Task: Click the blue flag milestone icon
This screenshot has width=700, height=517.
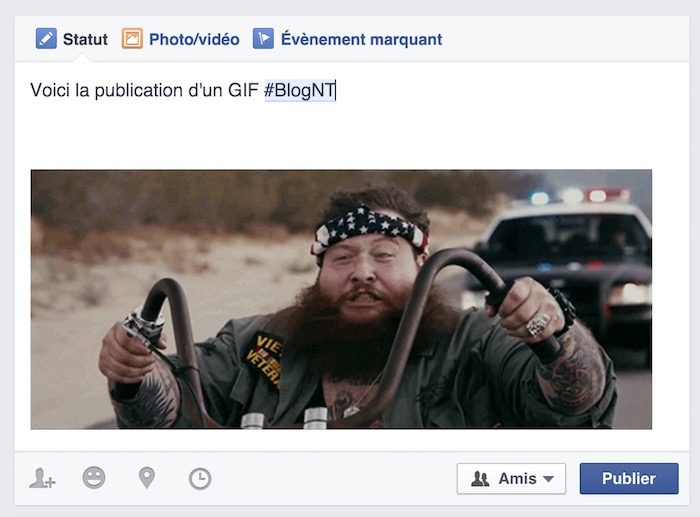Action: 263,39
